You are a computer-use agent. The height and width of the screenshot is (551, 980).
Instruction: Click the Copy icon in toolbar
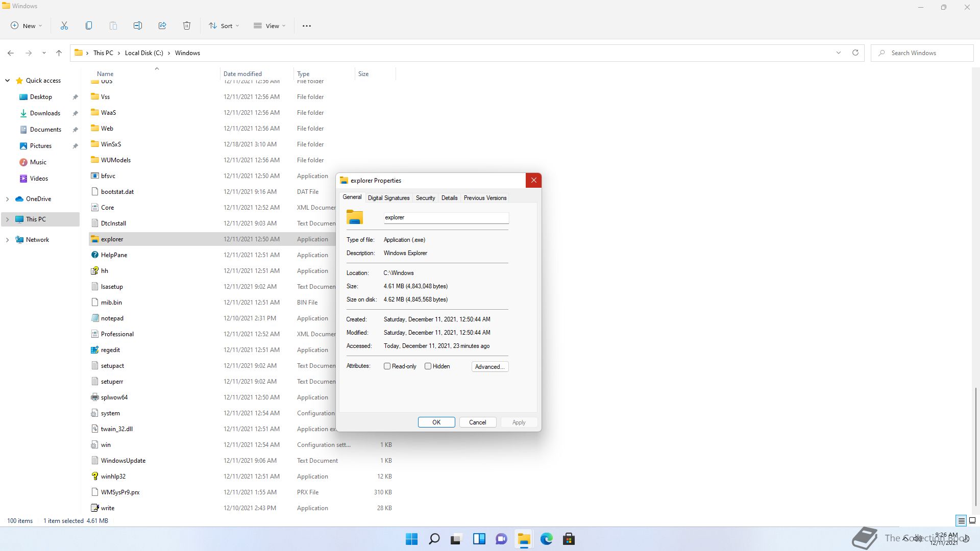point(89,26)
